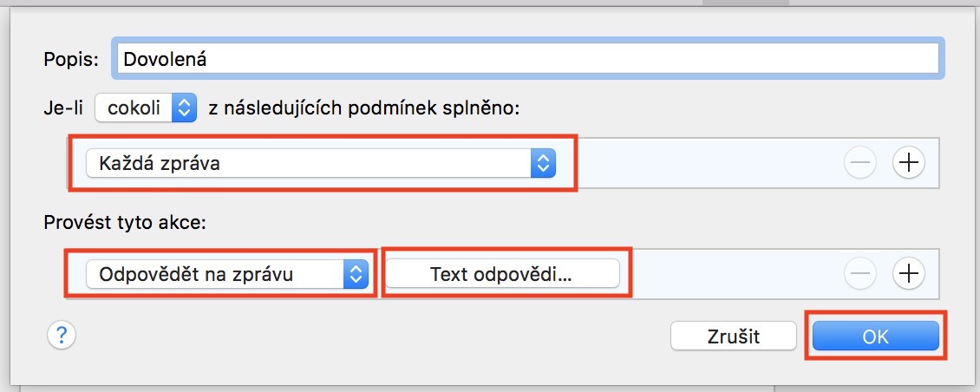This screenshot has width=980, height=392.
Task: Open the 'Odpovědět na zprávu' action dropdown
Action: click(217, 274)
